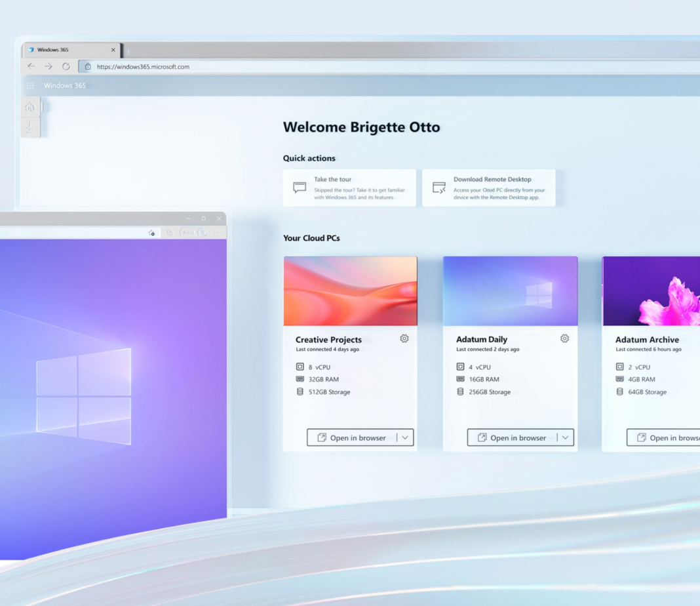This screenshot has width=700, height=606.
Task: Select the Take the tour quick action
Action: click(349, 188)
